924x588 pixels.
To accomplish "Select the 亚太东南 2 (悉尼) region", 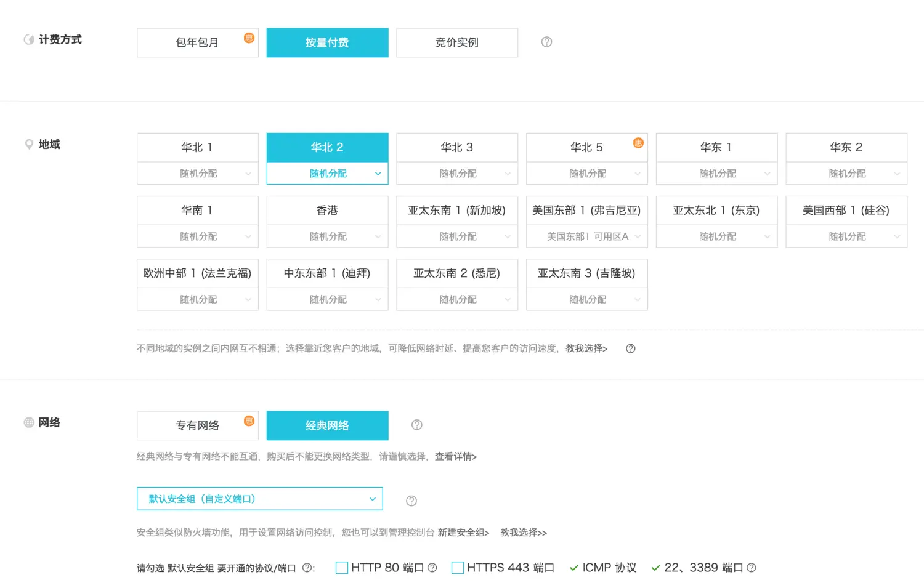I will (457, 273).
